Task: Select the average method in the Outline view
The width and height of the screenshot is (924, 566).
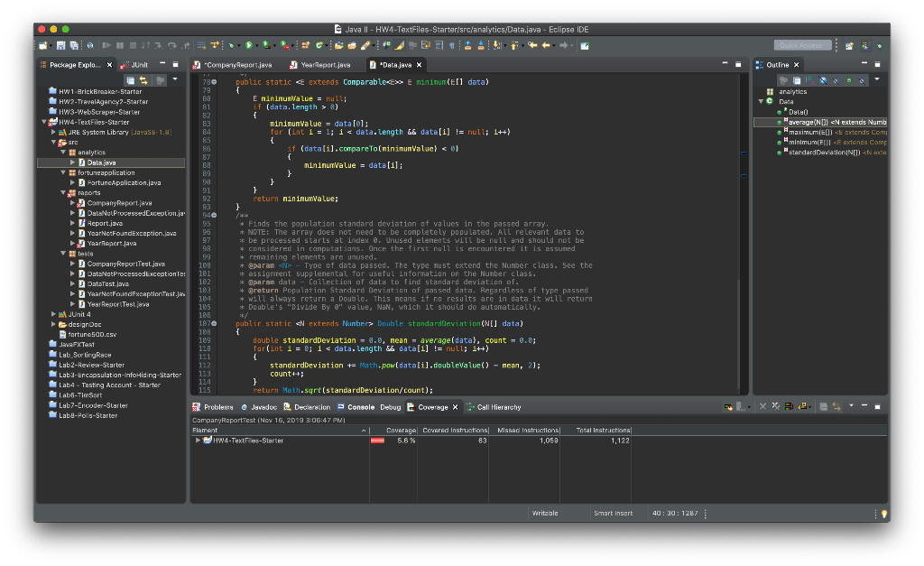Action: click(x=812, y=122)
